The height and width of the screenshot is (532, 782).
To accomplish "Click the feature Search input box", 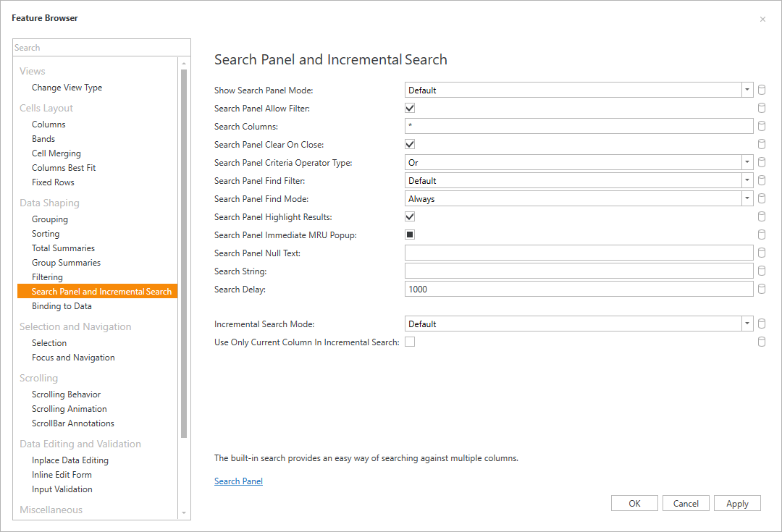I will pos(101,48).
